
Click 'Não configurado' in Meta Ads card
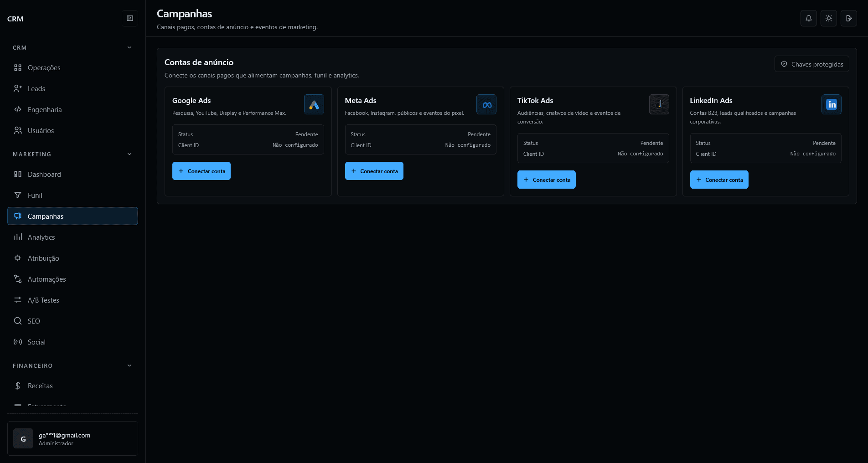[468, 145]
